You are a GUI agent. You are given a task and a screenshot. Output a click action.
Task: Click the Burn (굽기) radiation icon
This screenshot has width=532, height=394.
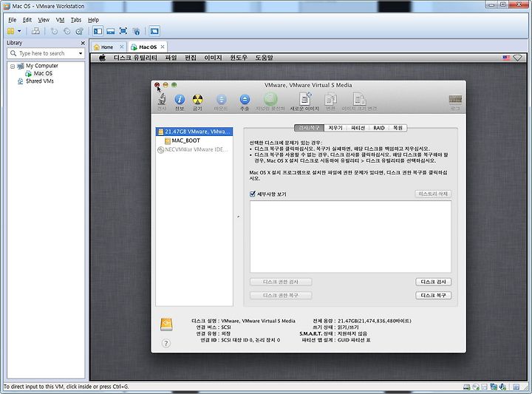click(197, 99)
